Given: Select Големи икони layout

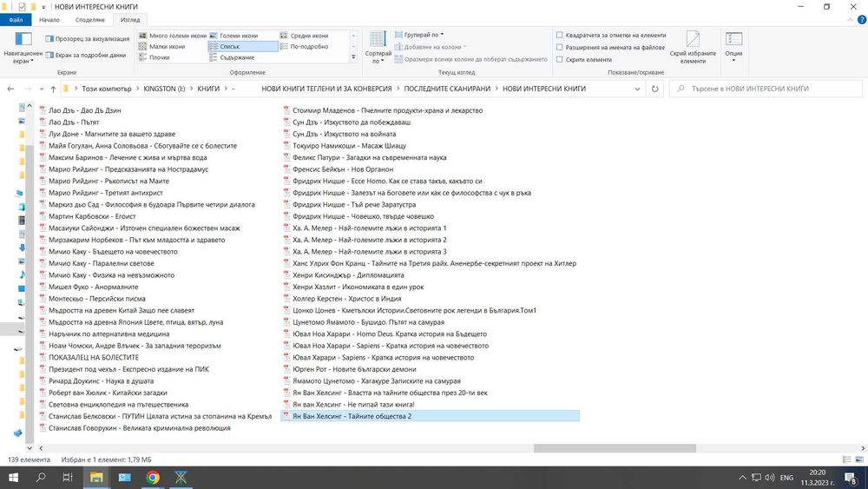Looking at the screenshot, I should (x=234, y=36).
